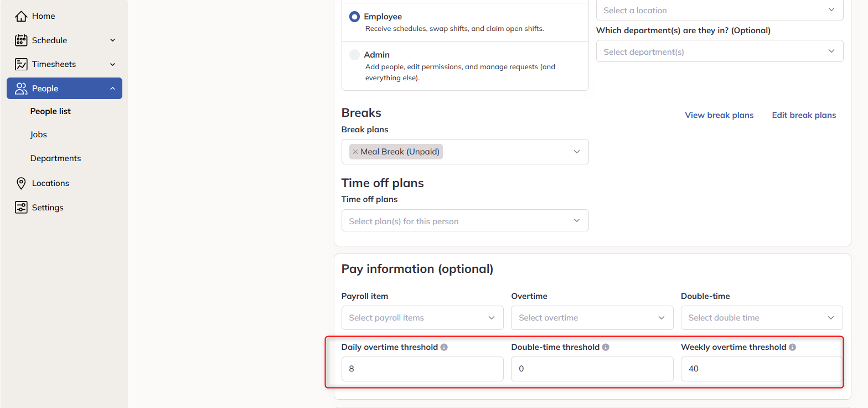
Task: Click info icon beside Double-time threshold
Action: (606, 347)
